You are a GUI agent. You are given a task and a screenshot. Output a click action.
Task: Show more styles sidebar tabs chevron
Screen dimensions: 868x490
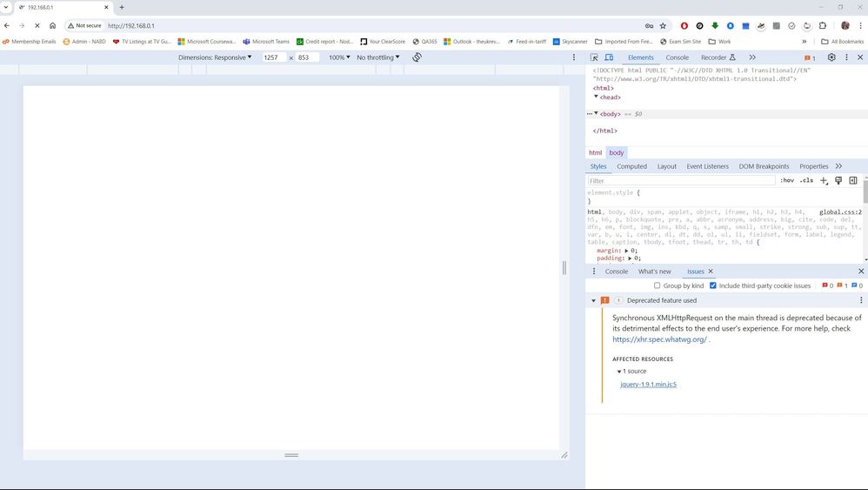(838, 166)
